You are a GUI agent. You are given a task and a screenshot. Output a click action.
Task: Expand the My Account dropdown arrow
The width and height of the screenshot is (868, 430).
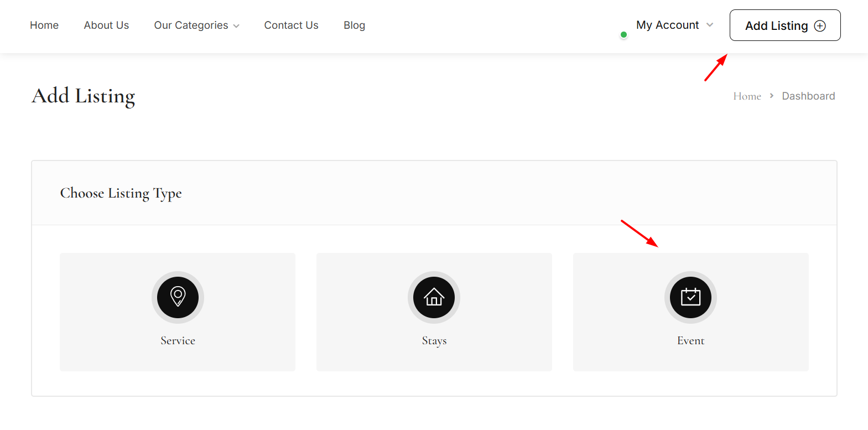pos(710,25)
